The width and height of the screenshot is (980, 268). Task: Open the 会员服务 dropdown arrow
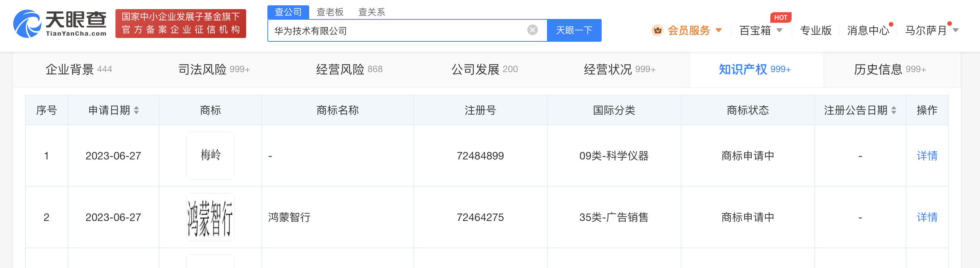coord(719,30)
